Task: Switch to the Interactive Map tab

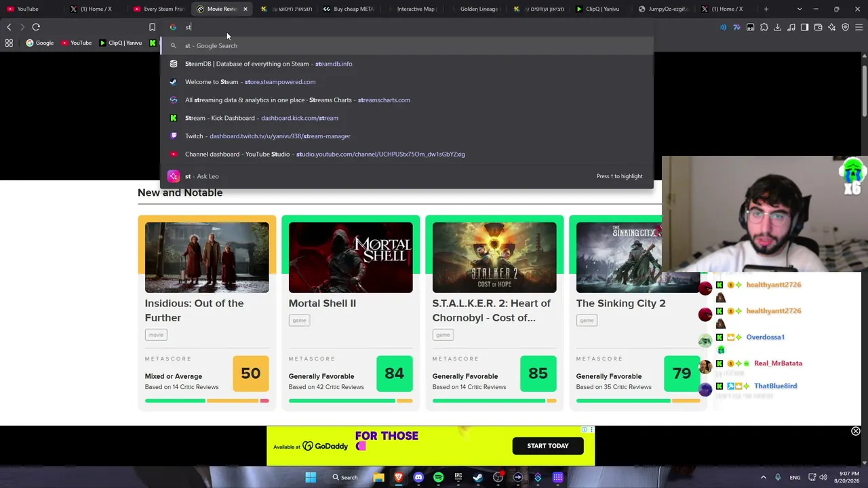Action: coord(412,9)
